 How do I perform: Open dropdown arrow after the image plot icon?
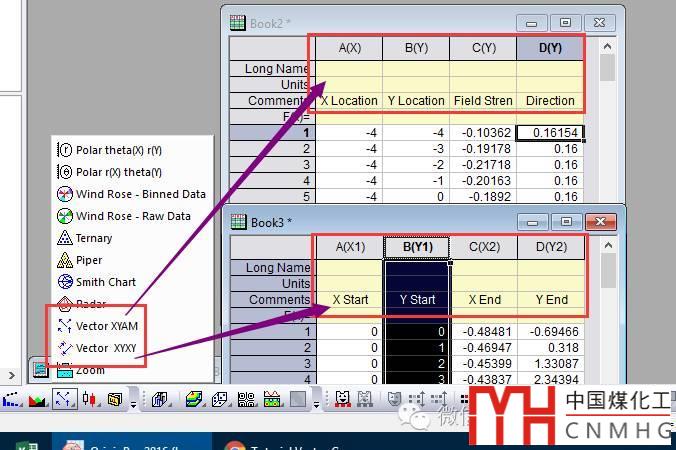tap(317, 402)
